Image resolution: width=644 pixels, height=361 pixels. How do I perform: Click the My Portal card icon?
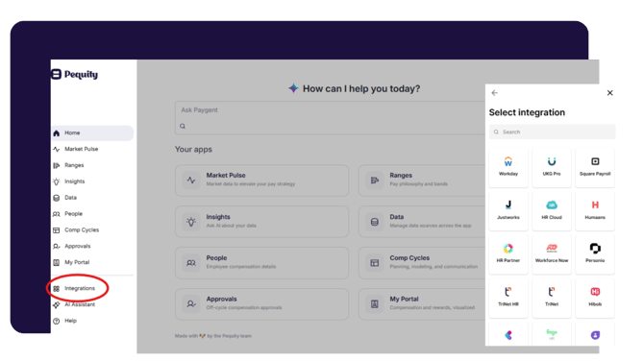(x=375, y=304)
